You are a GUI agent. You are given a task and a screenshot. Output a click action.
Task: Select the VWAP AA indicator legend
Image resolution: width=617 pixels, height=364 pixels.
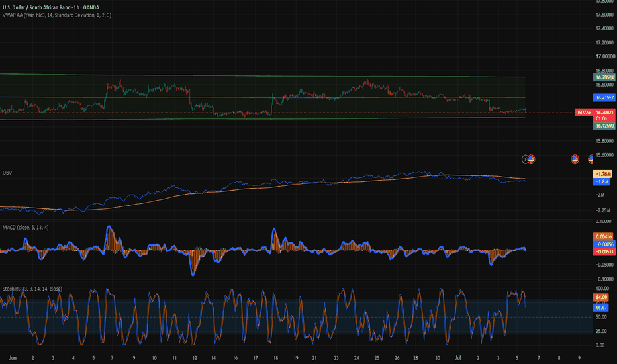click(x=57, y=15)
